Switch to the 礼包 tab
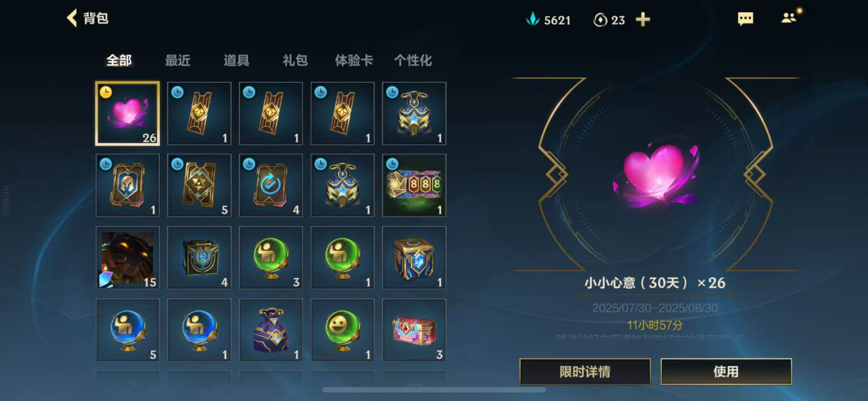Image resolution: width=868 pixels, height=401 pixels. [295, 60]
